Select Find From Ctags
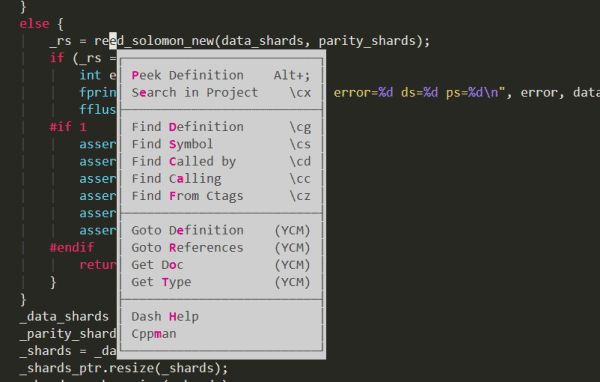The image size is (600, 382). coord(221,196)
